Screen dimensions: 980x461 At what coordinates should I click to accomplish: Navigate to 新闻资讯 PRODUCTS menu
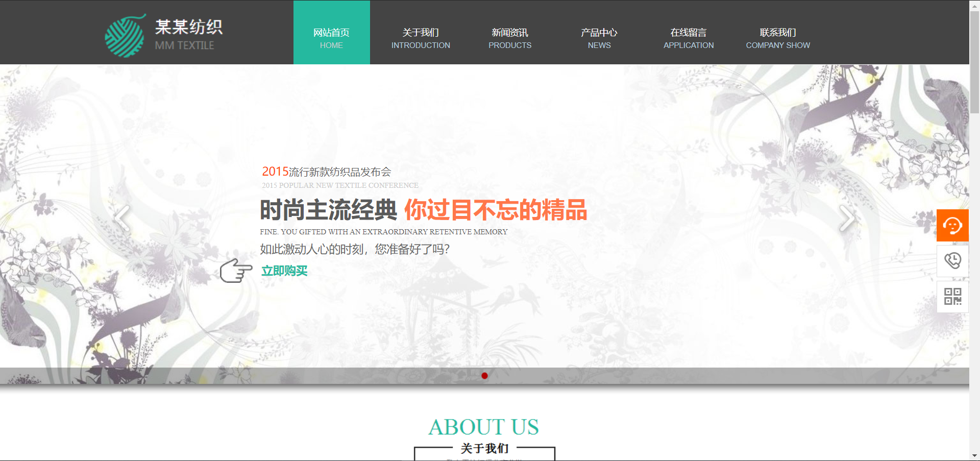(510, 38)
